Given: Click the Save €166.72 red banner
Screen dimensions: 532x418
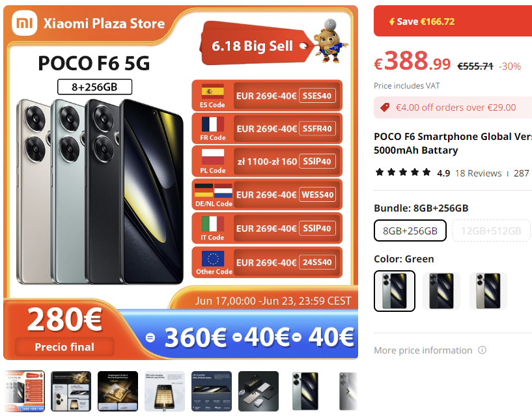Looking at the screenshot, I should 453,21.
